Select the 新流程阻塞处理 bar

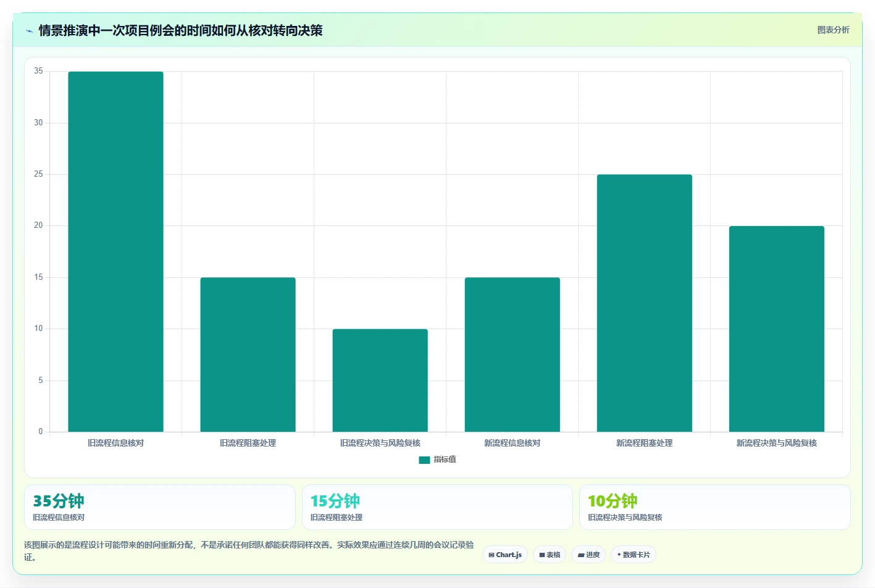point(644,303)
